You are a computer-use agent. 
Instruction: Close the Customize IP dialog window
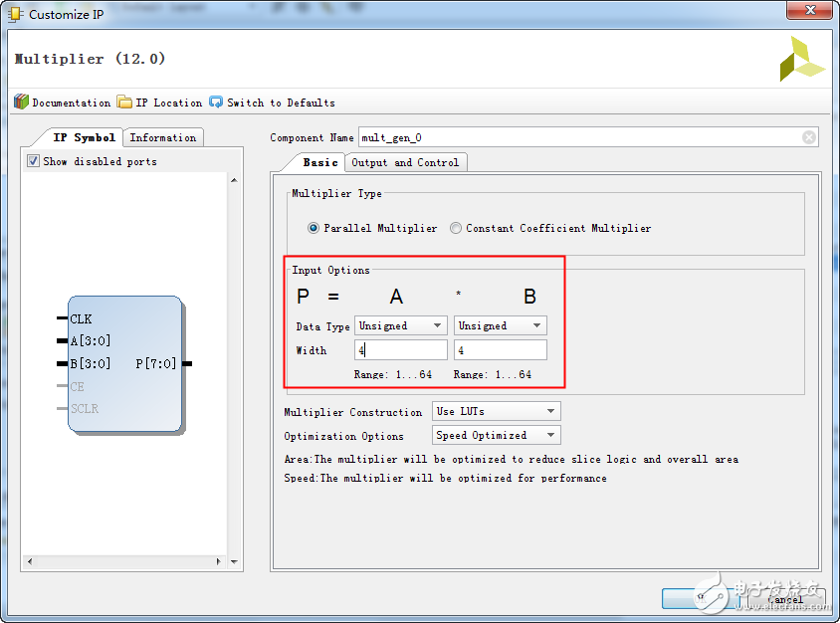(x=807, y=13)
